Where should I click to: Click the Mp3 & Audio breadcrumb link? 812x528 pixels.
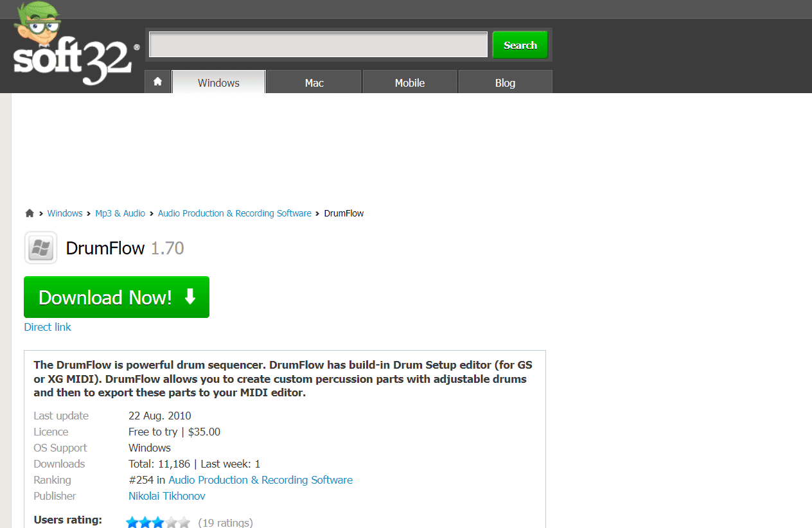point(120,213)
